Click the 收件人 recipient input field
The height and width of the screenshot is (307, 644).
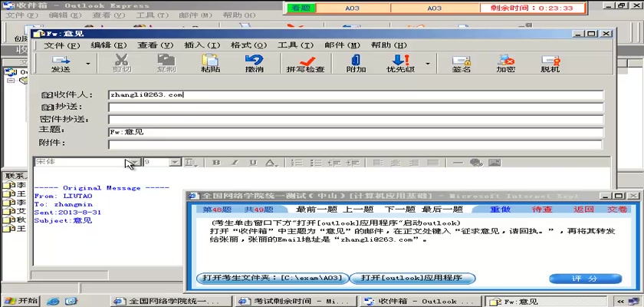[x=356, y=95]
